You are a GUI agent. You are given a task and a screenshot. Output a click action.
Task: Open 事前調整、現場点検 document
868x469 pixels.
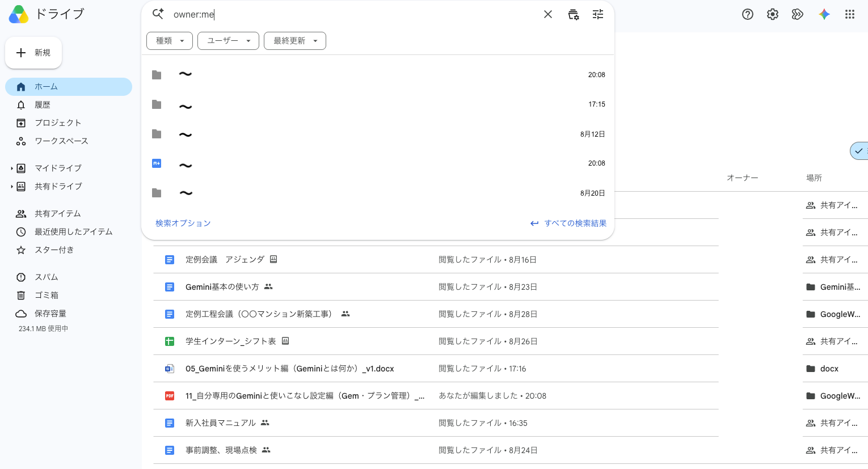pos(221,450)
